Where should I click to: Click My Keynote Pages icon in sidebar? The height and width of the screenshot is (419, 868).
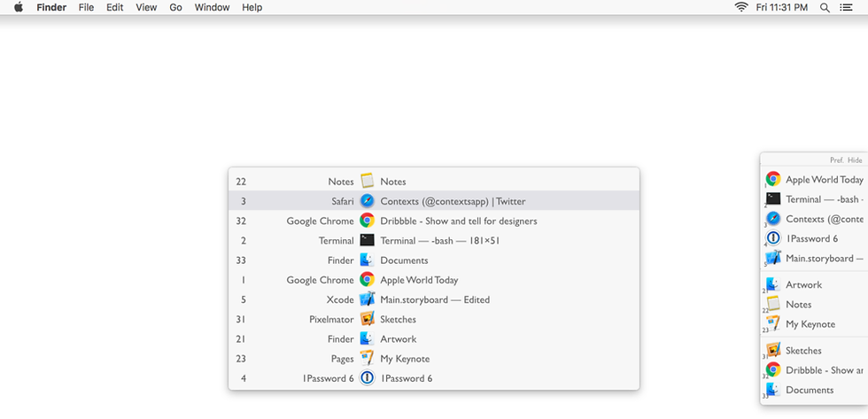click(773, 324)
